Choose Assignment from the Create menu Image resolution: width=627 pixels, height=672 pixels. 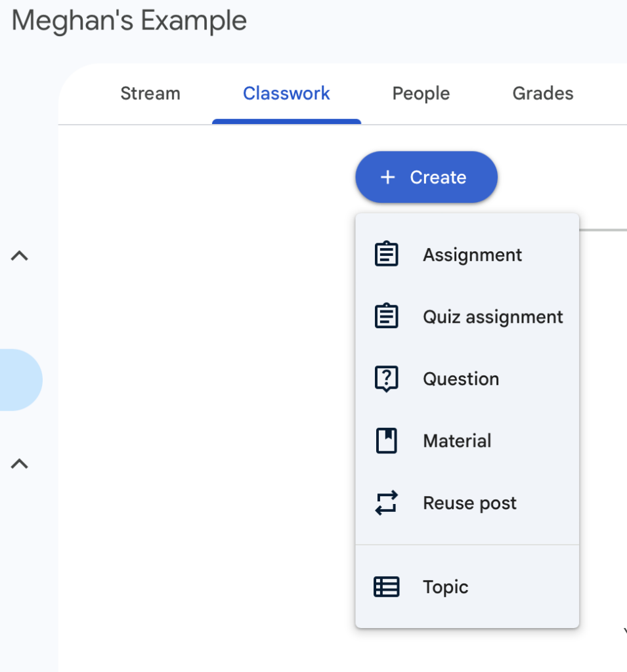tap(472, 255)
